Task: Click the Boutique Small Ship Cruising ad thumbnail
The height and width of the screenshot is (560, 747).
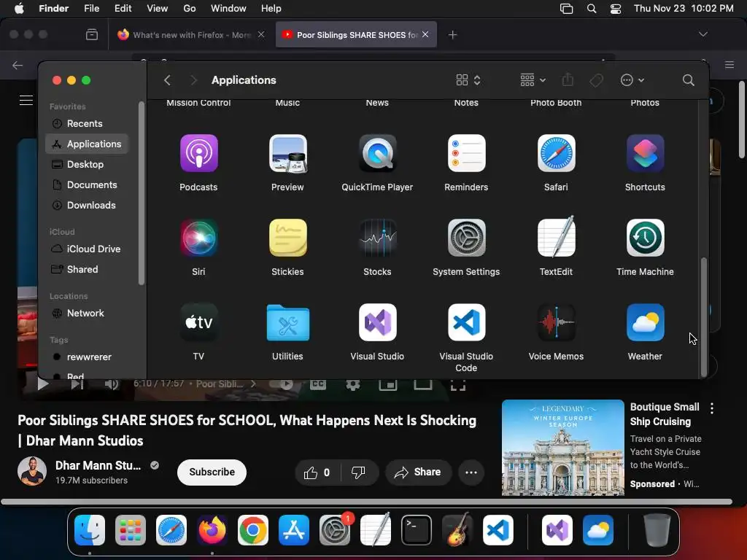Action: 562,448
